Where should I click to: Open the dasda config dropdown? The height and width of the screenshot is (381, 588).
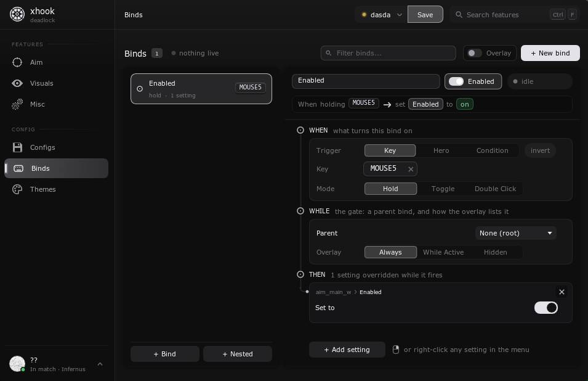click(x=381, y=15)
